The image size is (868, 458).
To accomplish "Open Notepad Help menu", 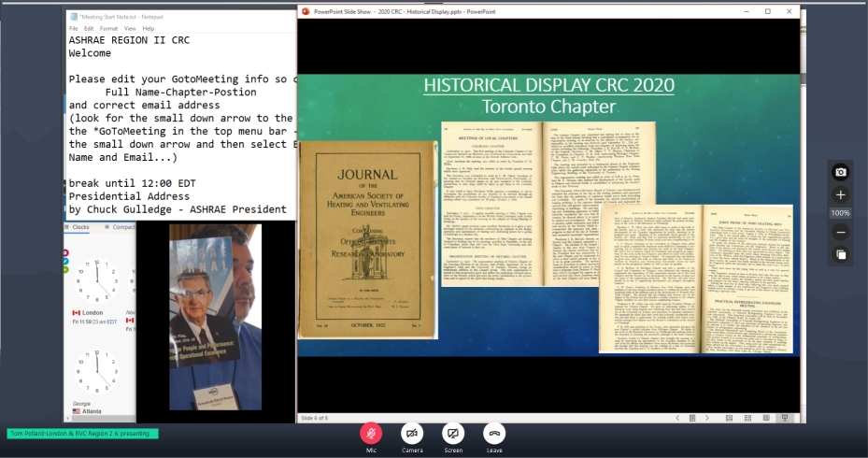I will pyautogui.click(x=149, y=28).
